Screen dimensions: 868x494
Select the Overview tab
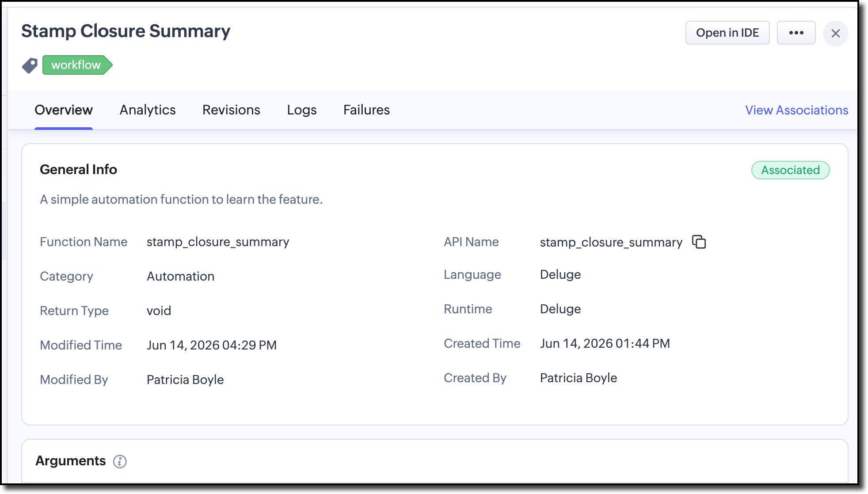coord(64,110)
